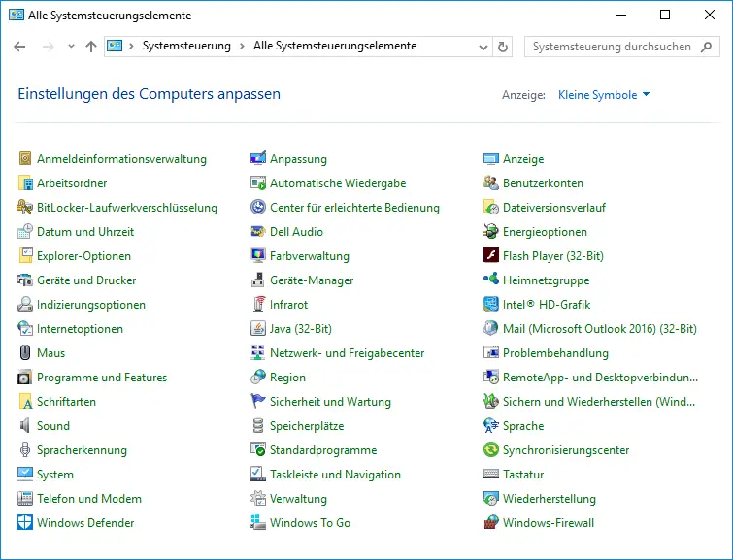Open the Dateiversionsverlauf link

coord(554,208)
